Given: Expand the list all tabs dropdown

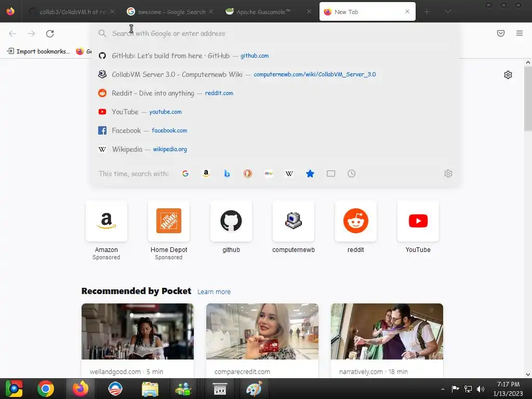Looking at the screenshot, I should tap(448, 12).
